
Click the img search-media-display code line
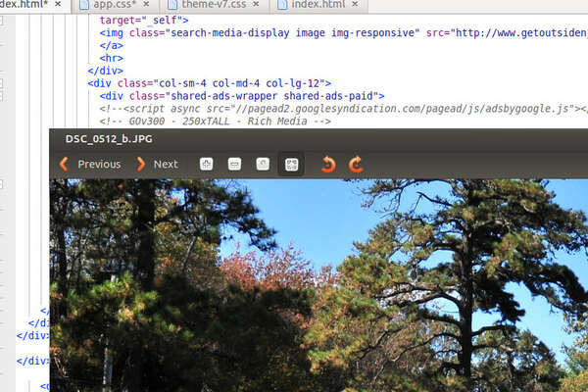[343, 33]
